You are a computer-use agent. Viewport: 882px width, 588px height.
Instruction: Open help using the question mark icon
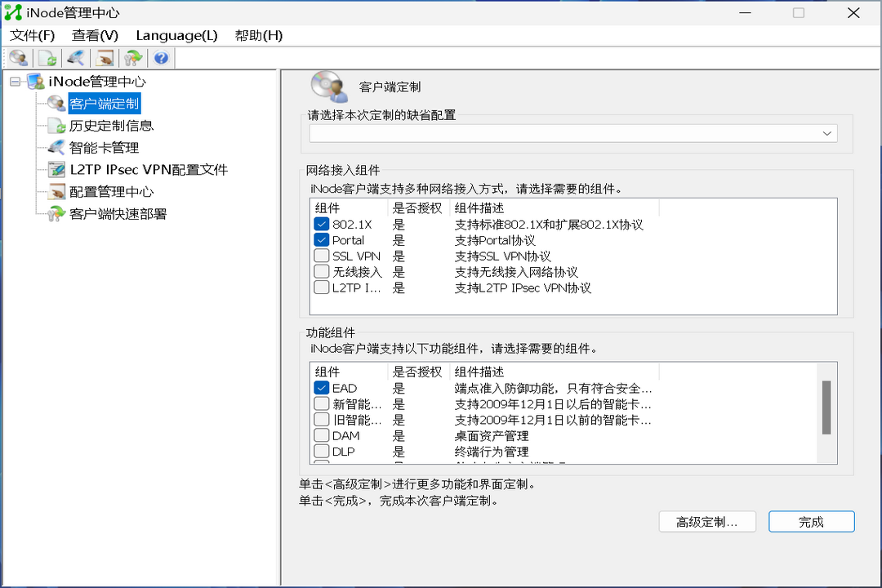tap(161, 57)
